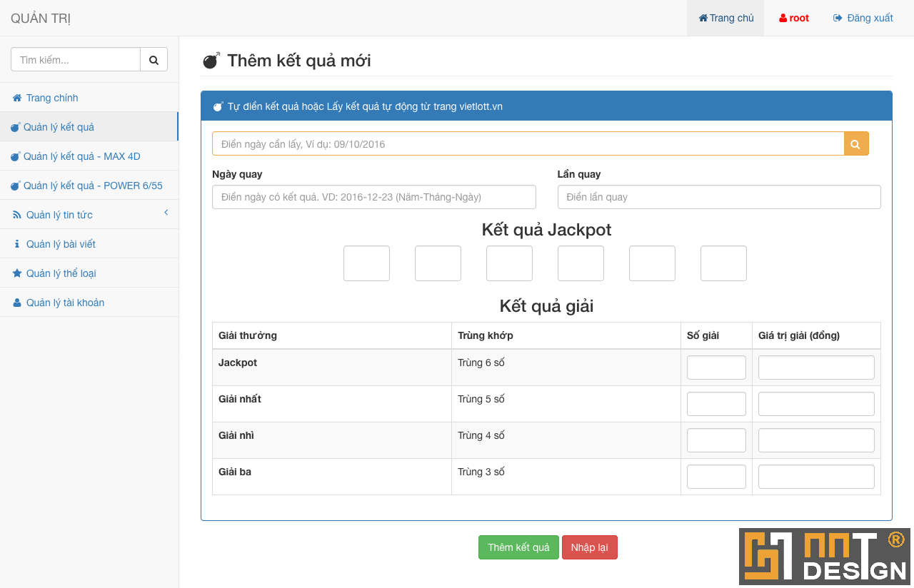The height and width of the screenshot is (588, 914).
Task: Open Quản lý kết quả - MAX 4D
Action: pos(89,156)
